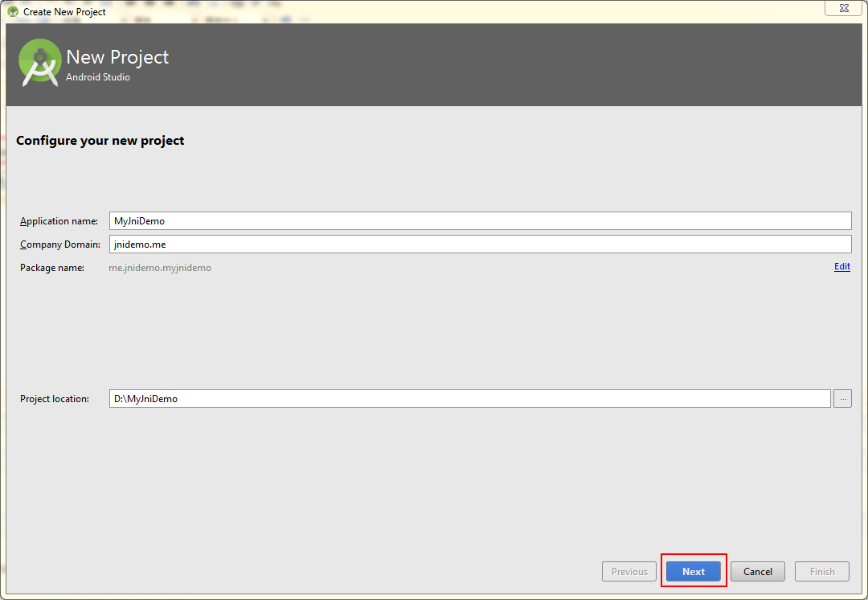Click the Application name label
This screenshot has height=600, width=868.
pyautogui.click(x=59, y=221)
